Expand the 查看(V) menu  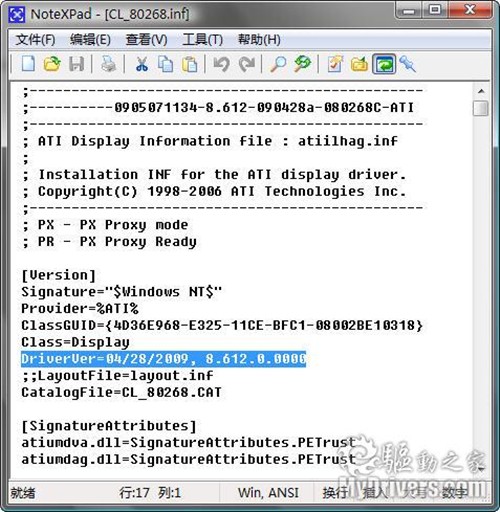146,40
